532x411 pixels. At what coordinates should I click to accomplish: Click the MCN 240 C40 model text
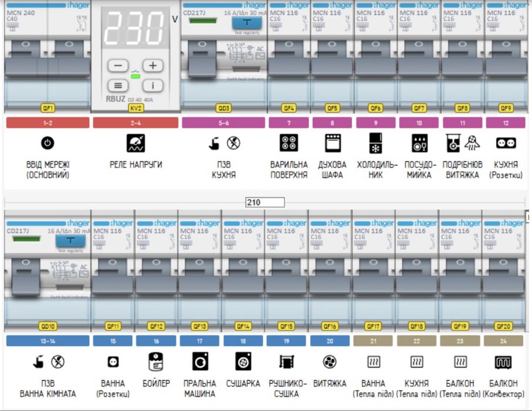pos(21,16)
